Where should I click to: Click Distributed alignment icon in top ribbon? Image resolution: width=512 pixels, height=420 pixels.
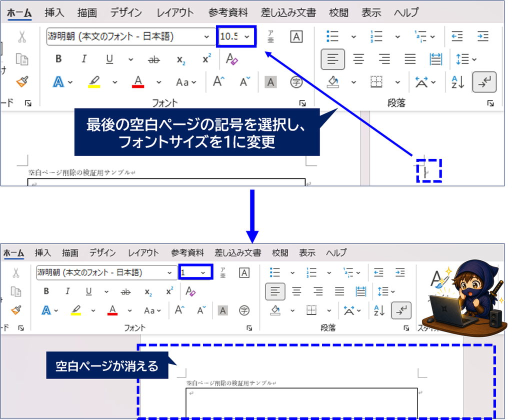pos(436,59)
